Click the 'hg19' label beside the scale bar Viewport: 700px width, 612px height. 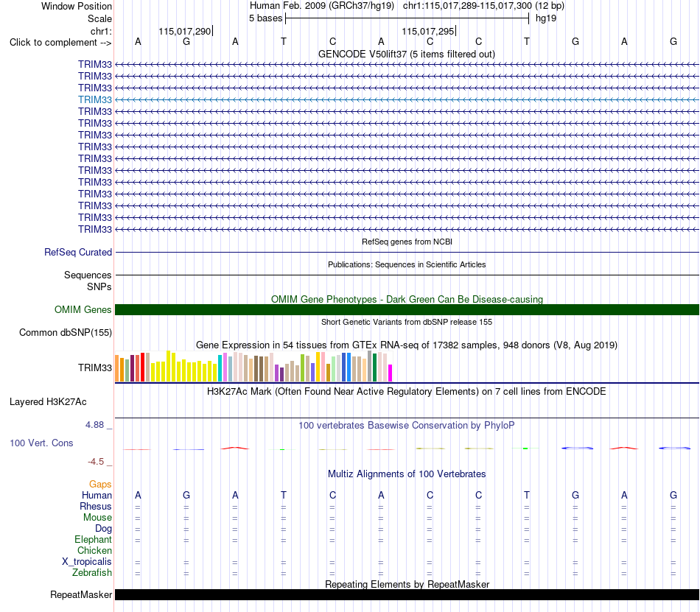(546, 18)
